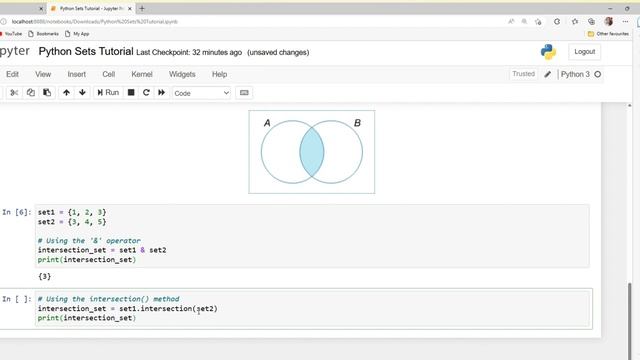Image resolution: width=640 pixels, height=360 pixels.
Task: Open the favourites list icon
Action: (575, 22)
